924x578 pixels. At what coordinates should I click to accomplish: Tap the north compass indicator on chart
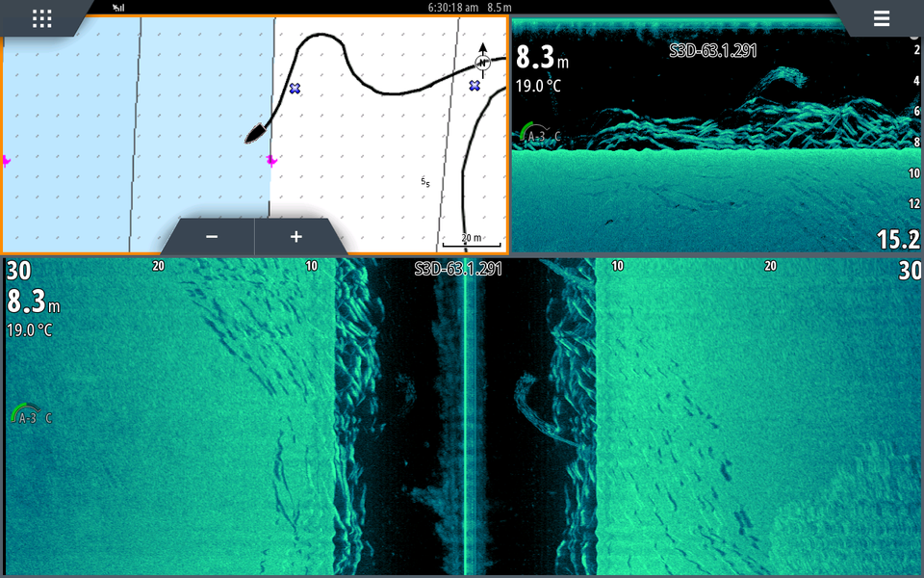(483, 61)
